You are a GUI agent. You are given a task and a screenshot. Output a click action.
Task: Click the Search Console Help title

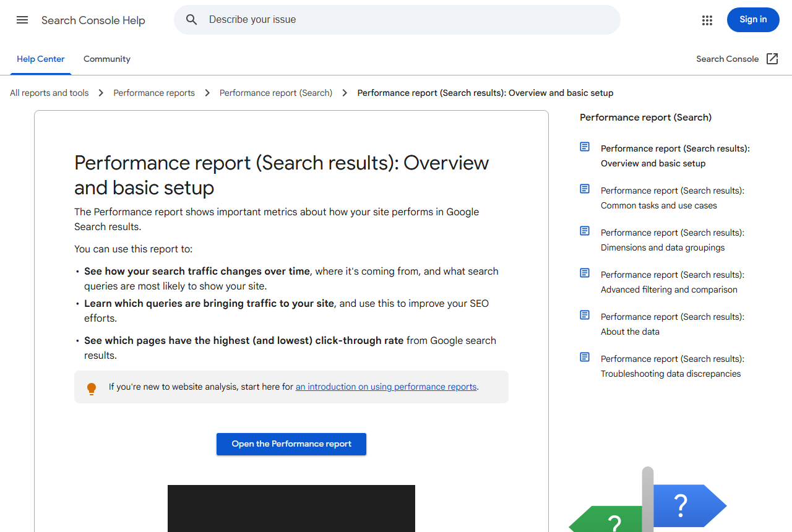coord(93,20)
